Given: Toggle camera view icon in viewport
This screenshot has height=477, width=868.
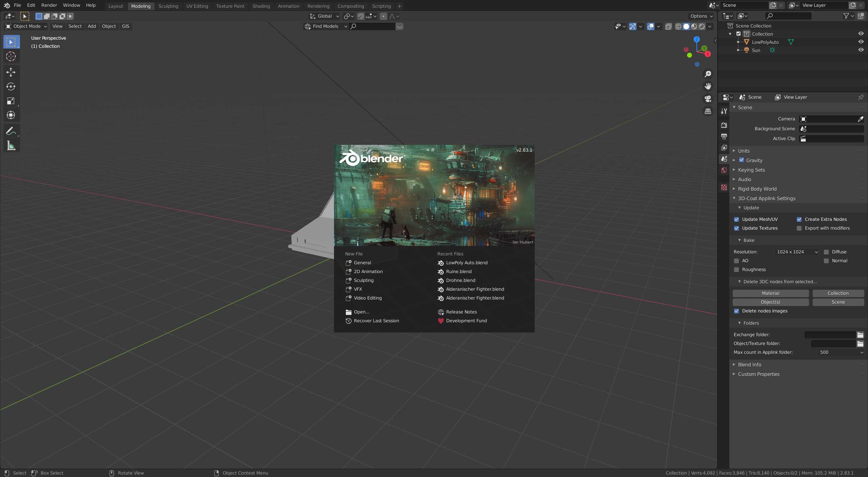Looking at the screenshot, I should coord(708,99).
